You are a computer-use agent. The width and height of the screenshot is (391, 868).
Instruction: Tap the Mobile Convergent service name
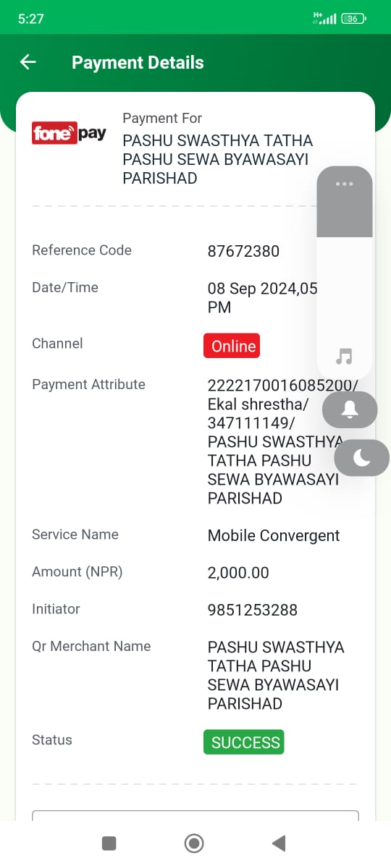[x=274, y=536]
